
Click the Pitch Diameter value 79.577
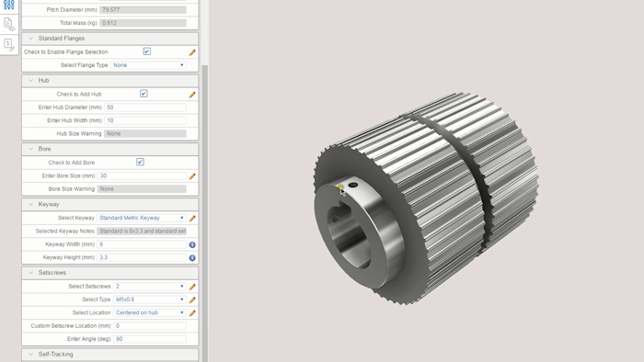click(x=143, y=9)
